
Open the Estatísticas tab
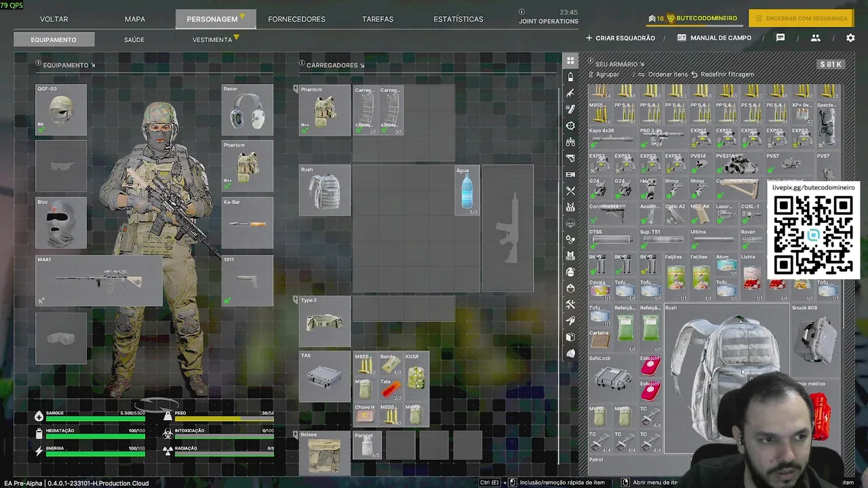tap(458, 19)
